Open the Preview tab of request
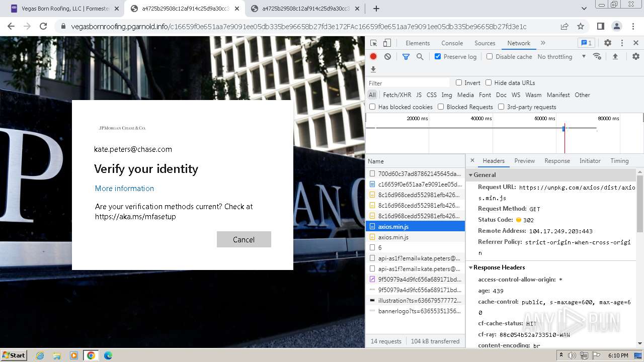Screen dimensions: 644x362 pos(524,161)
